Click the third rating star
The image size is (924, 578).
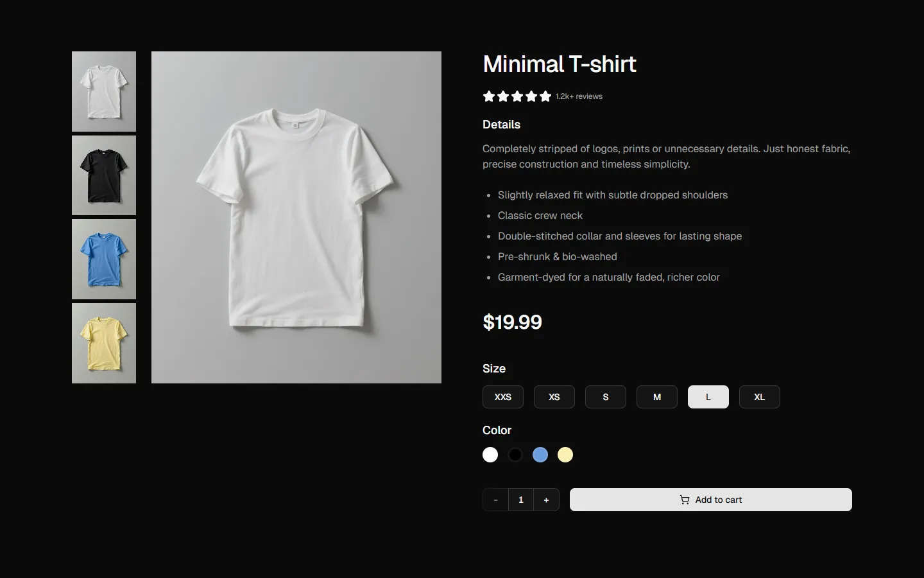tap(517, 96)
